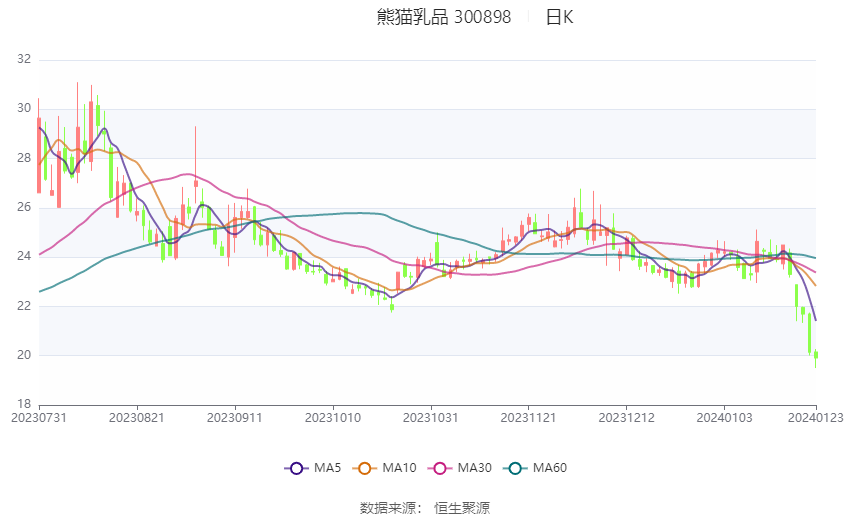Click y-axis value 28
Screen dimensions: 850x516
pyautogui.click(x=24, y=158)
